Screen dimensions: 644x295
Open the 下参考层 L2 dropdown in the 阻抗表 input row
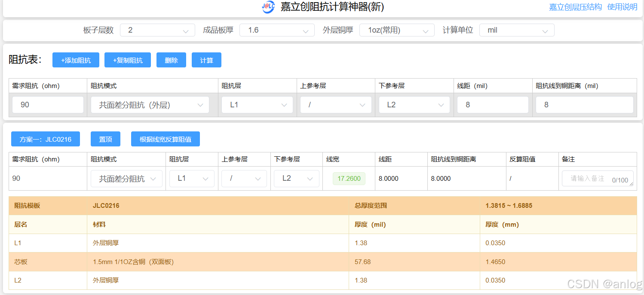(414, 105)
